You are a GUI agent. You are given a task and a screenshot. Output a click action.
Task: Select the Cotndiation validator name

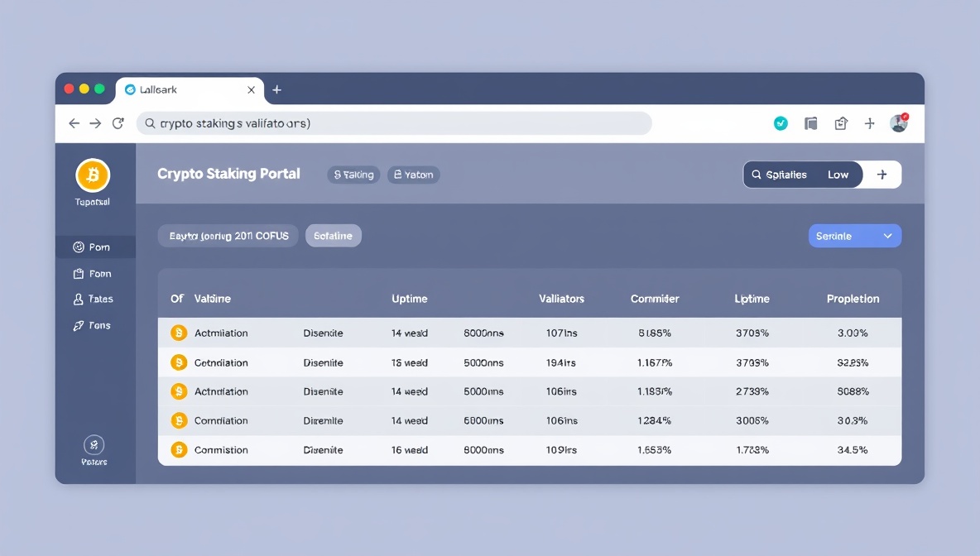(221, 362)
